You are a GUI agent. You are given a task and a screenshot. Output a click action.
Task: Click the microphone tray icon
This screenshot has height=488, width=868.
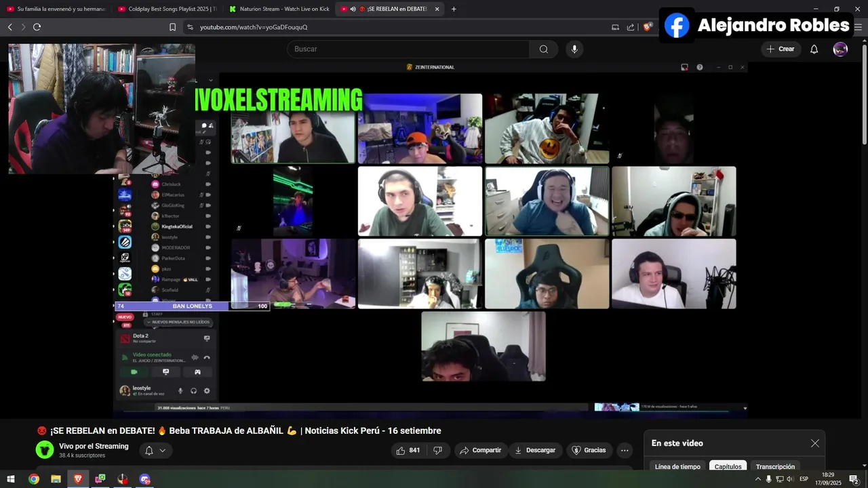tap(768, 479)
